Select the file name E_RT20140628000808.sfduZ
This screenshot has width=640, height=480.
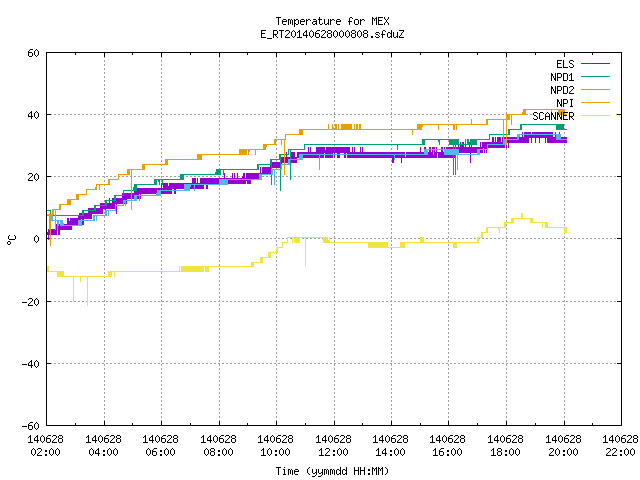coord(332,34)
